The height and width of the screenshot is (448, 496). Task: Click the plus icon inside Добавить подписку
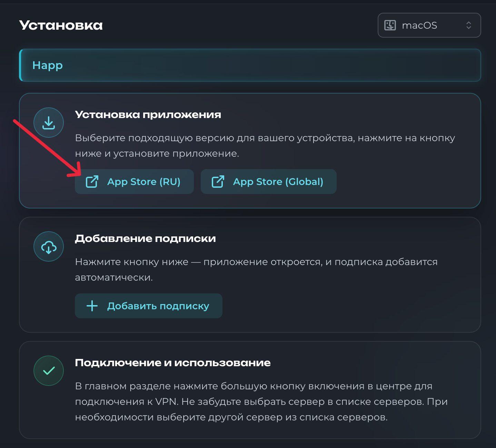pyautogui.click(x=92, y=305)
